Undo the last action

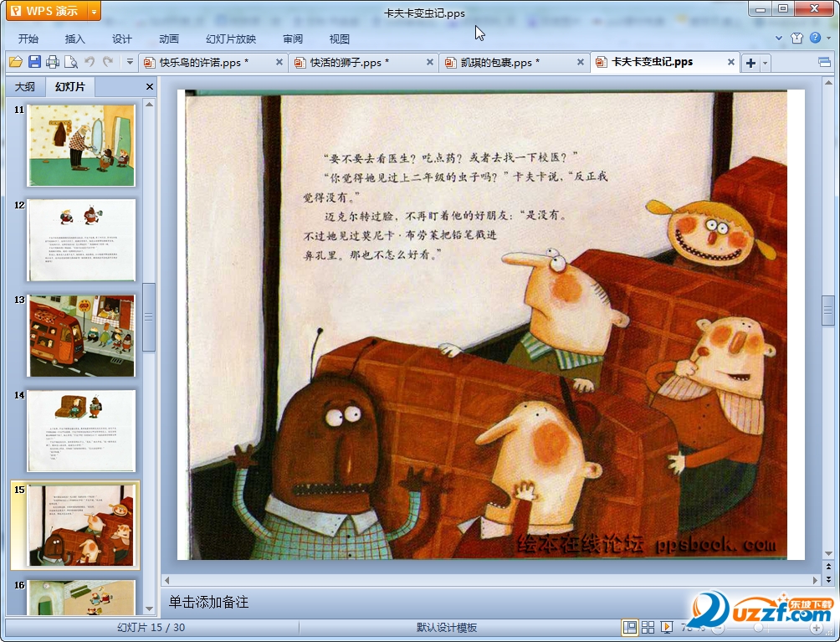90,62
